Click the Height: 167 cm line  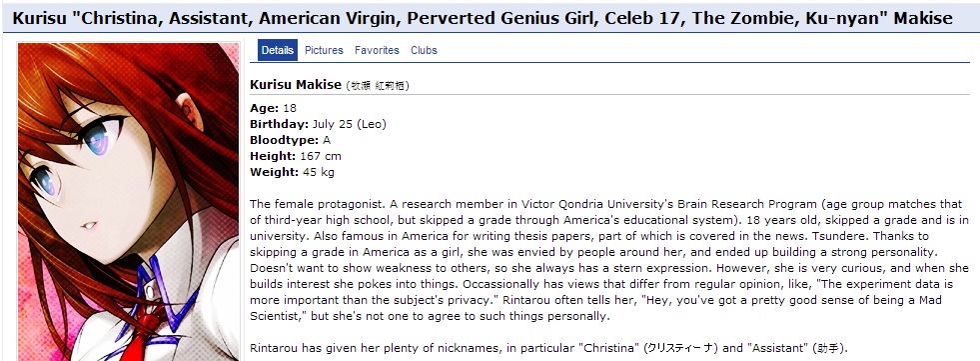click(x=296, y=156)
